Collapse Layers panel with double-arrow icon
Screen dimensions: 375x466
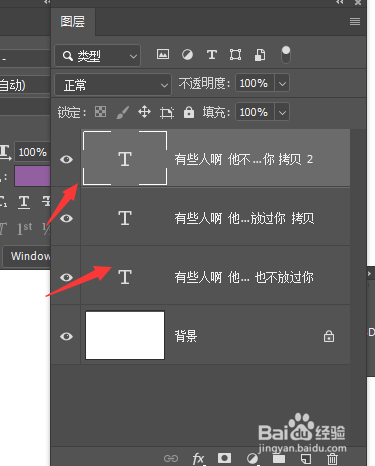coord(340,2)
